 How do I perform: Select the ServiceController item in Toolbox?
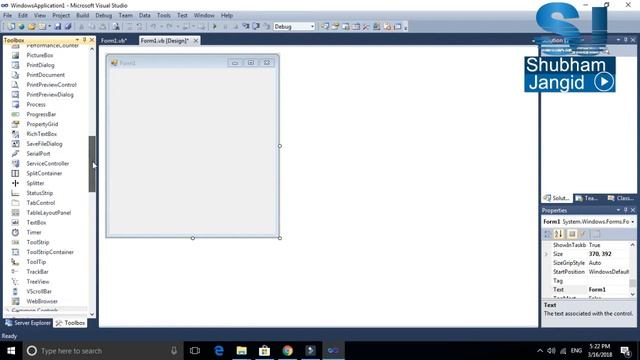pyautogui.click(x=47, y=163)
